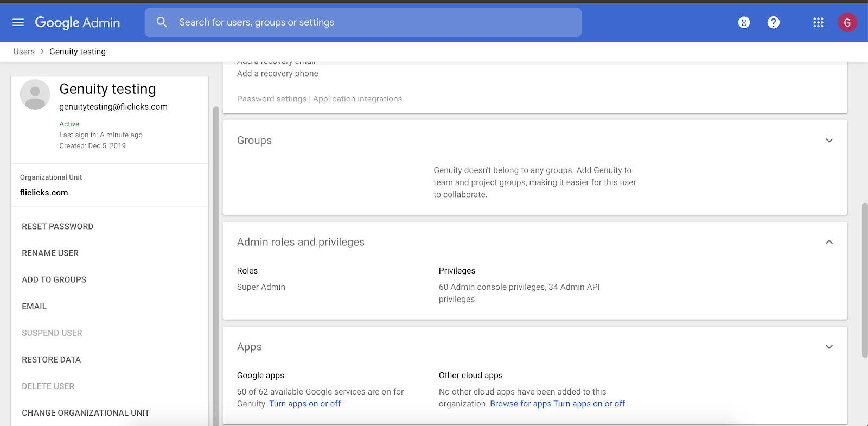Click RENAME USER action

[50, 253]
